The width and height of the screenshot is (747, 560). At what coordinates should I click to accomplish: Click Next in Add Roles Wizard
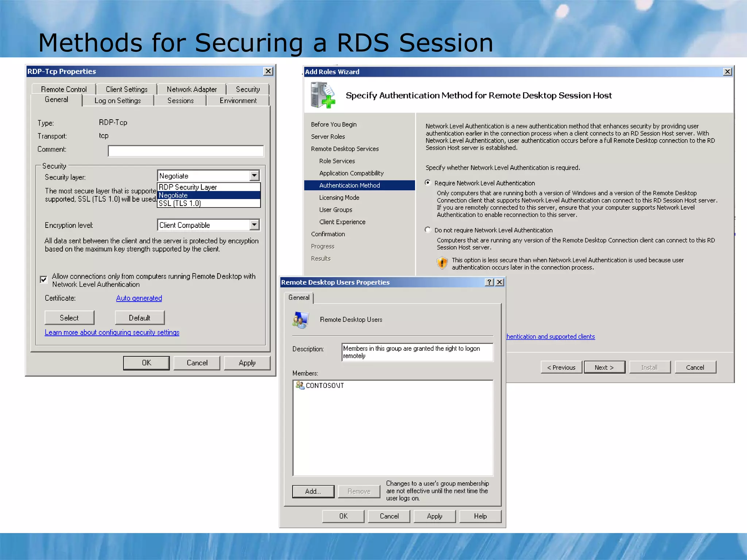coord(604,367)
